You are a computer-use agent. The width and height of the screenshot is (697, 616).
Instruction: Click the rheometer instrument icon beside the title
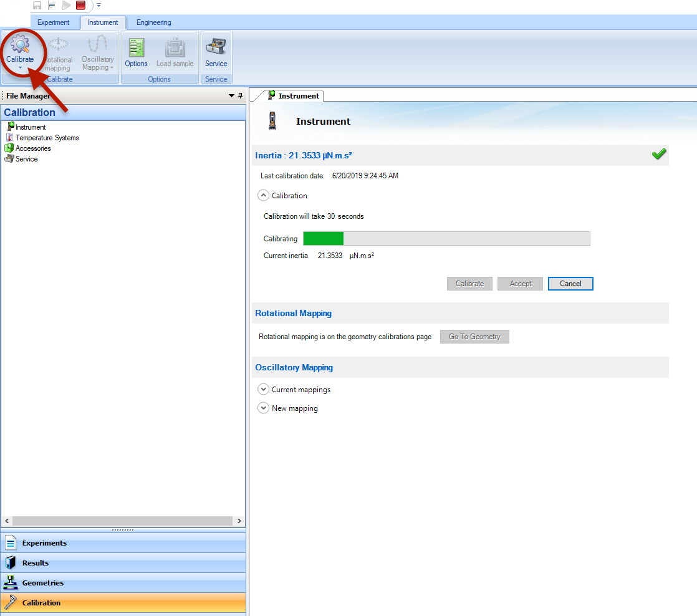pyautogui.click(x=272, y=121)
